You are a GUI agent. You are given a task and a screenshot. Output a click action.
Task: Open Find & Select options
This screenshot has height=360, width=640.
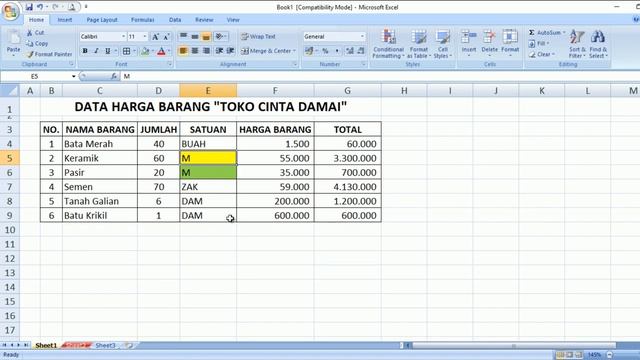pos(598,44)
